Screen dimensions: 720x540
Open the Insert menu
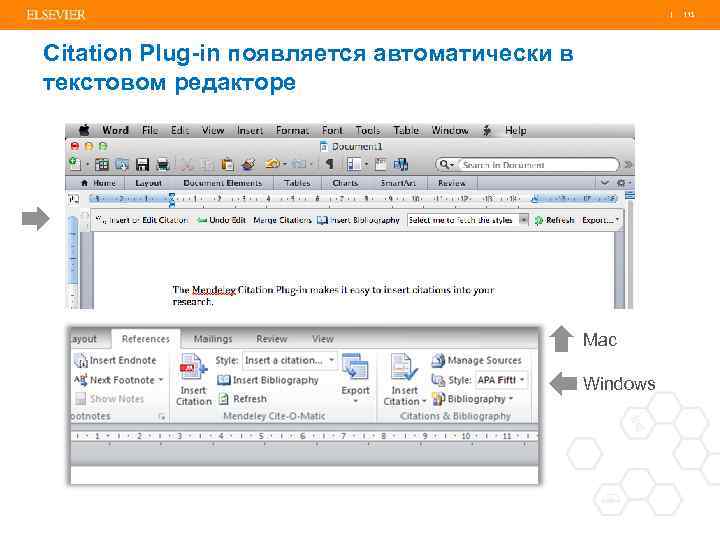250,130
